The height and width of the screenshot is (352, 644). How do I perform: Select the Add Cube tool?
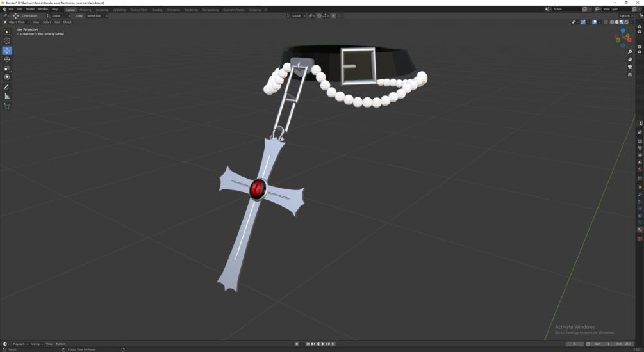[x=7, y=106]
